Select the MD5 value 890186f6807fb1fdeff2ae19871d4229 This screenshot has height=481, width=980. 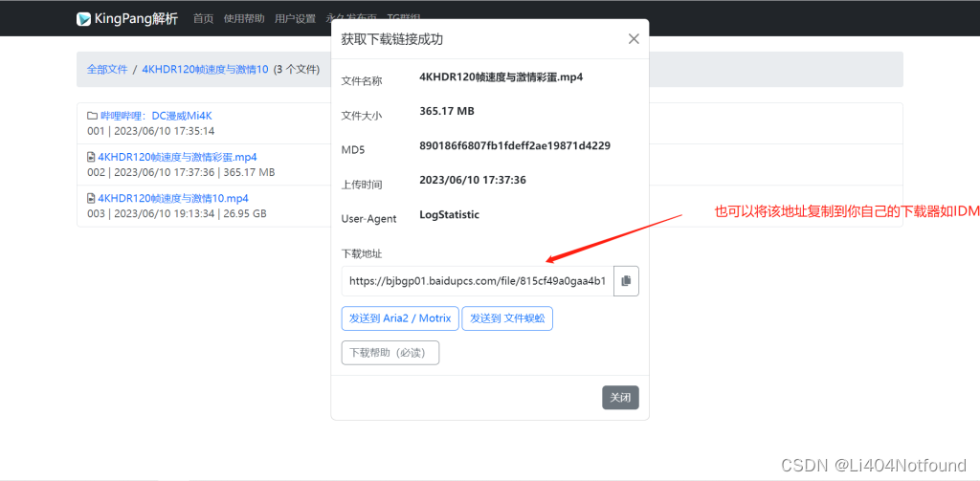[x=515, y=145]
